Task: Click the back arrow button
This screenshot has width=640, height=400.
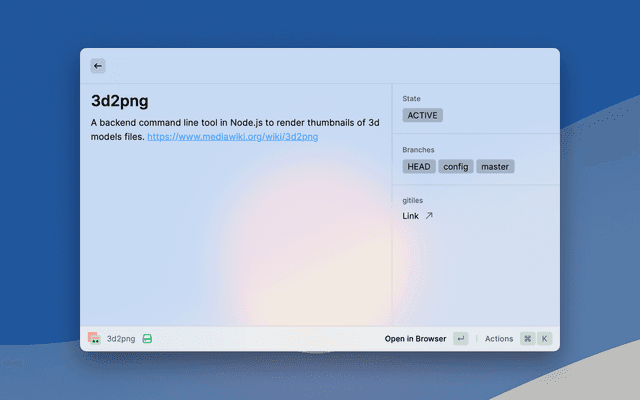Action: [x=98, y=66]
